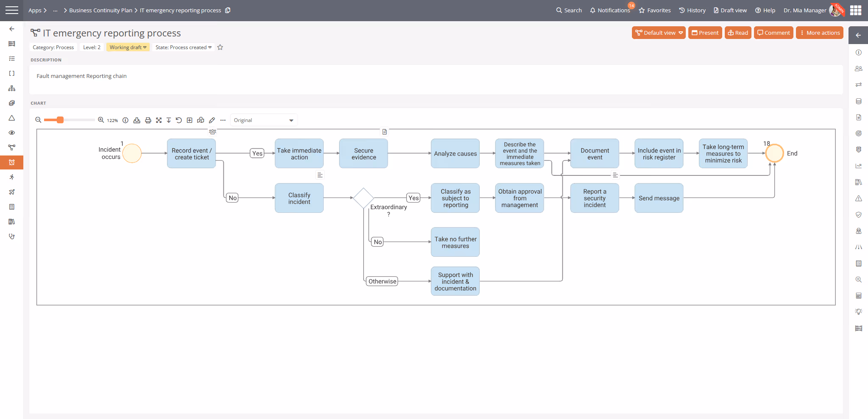Reset chart view with the rotate arrow
The width and height of the screenshot is (868, 419).
(x=179, y=120)
